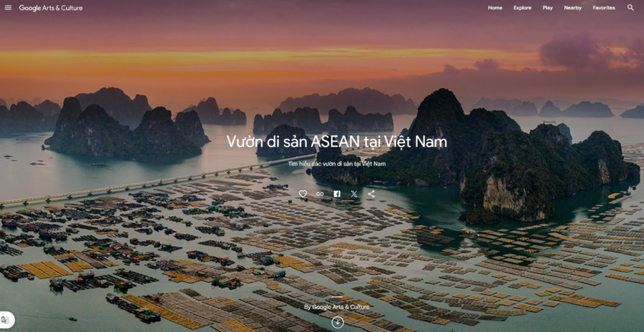This screenshot has width=644, height=332.
Task: Share the story on X
Action: (354, 194)
